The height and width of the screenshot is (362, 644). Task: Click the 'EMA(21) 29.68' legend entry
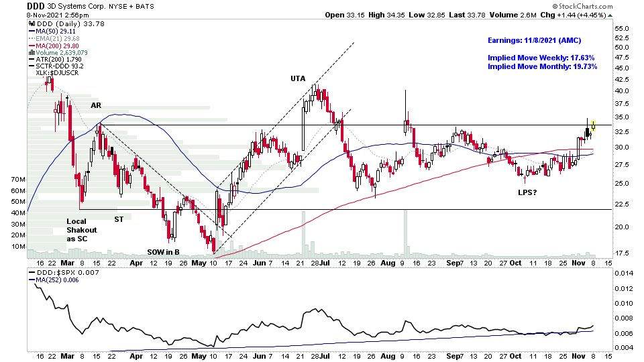click(x=58, y=39)
